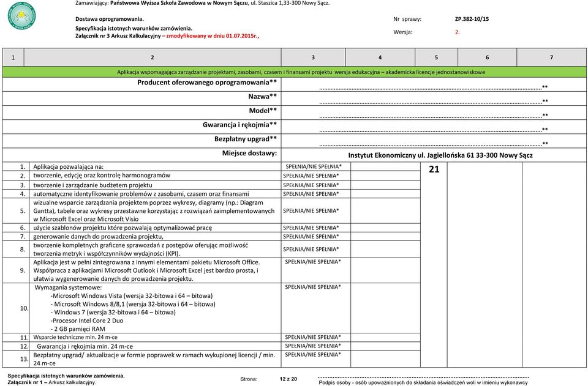
Task: Click the red text 'zmodyfikowany w dniu 01.07.2015r.,'
Action: tap(213, 36)
